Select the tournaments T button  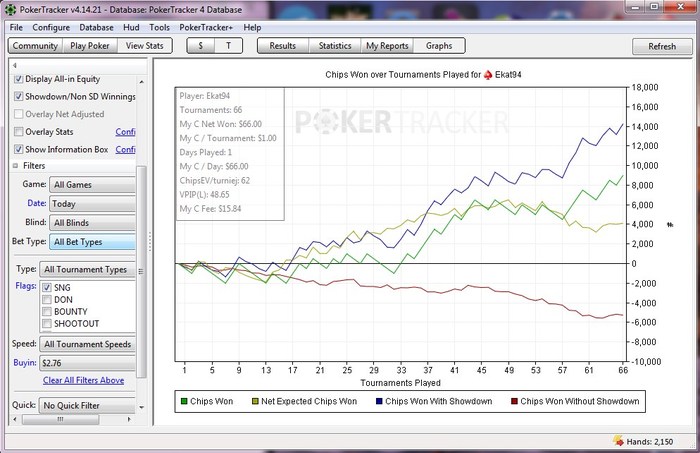point(229,46)
